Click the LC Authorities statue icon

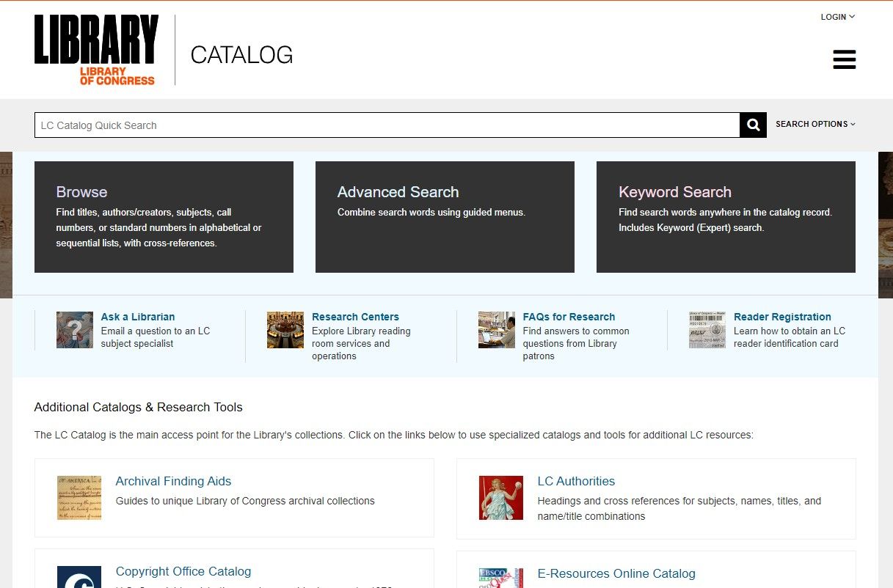pos(501,498)
